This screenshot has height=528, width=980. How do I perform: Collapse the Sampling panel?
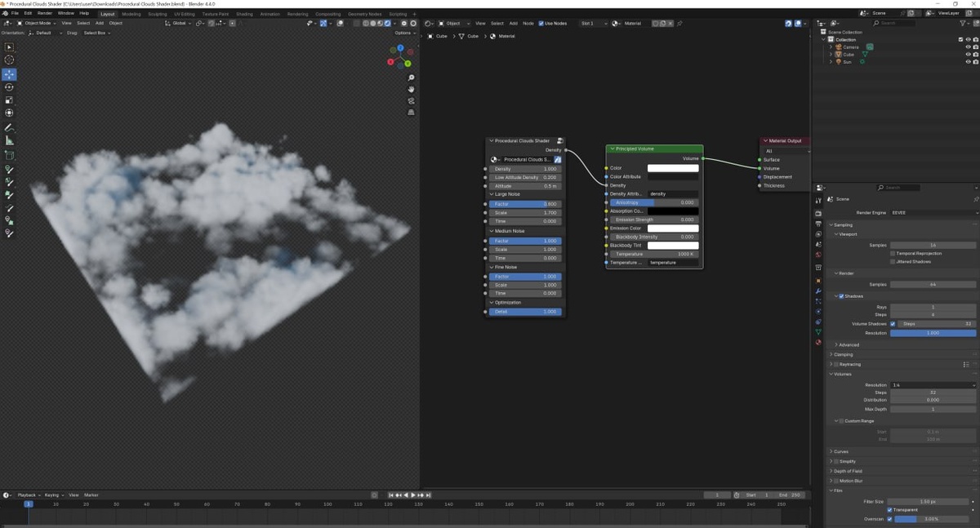tap(832, 224)
